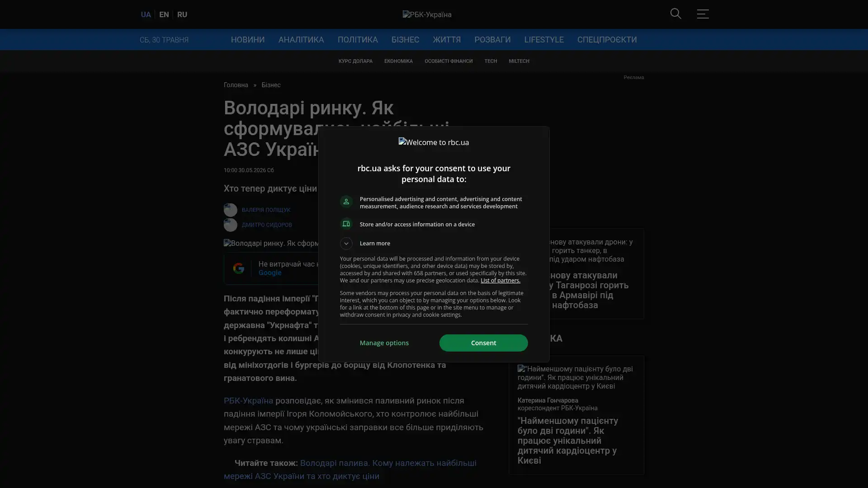This screenshot has height=488, width=868.
Task: Click the Google link in subscribe box
Action: (270, 273)
